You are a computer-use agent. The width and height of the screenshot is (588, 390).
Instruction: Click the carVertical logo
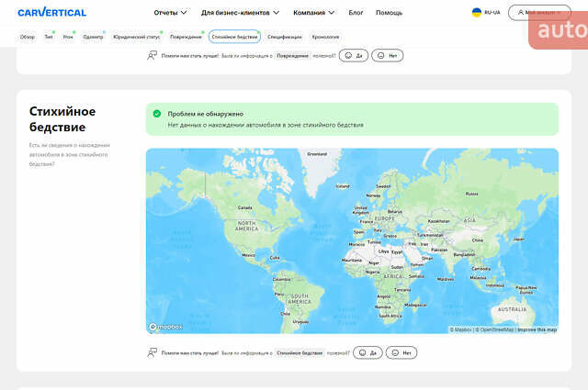click(x=52, y=12)
